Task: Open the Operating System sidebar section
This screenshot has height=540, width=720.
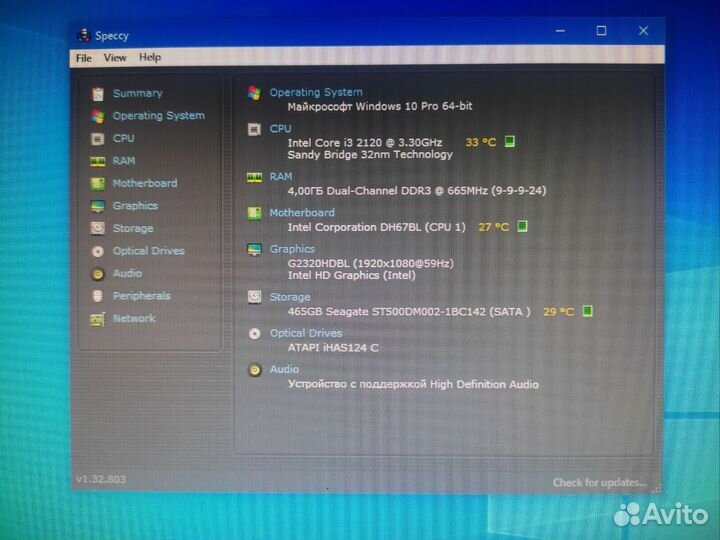Action: 159,116
